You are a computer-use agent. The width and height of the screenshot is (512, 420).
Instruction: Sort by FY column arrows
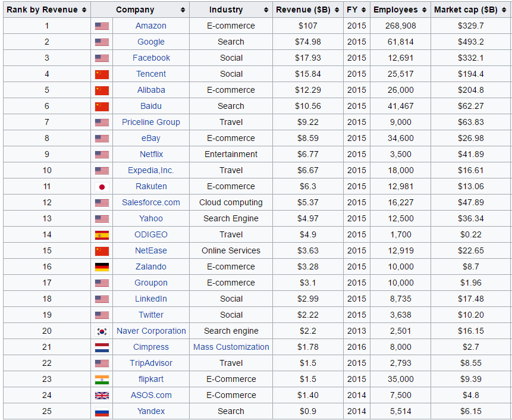point(364,10)
